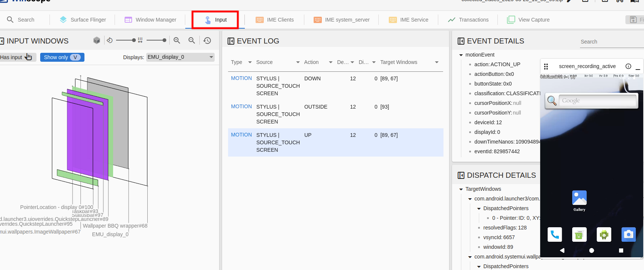Screen dimensions: 644x270
Task: Toggle the 3D cube shading icon
Action: pos(97,40)
